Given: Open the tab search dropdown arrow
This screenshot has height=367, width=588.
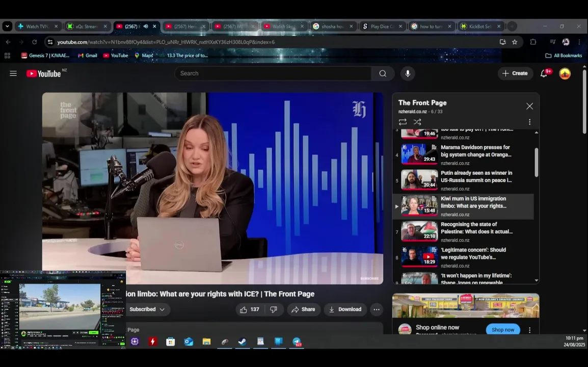Looking at the screenshot, I should click(x=7, y=27).
